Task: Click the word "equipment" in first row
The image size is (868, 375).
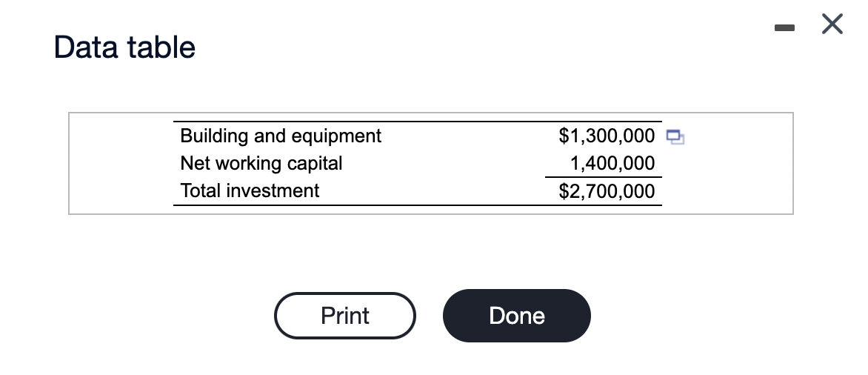Action: (337, 136)
